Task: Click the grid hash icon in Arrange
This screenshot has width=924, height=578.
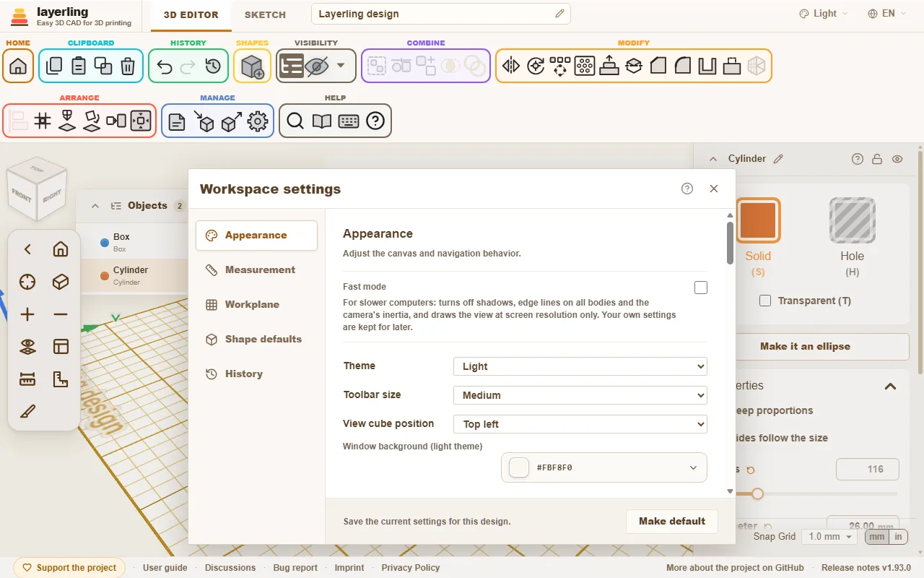Action: click(x=43, y=121)
